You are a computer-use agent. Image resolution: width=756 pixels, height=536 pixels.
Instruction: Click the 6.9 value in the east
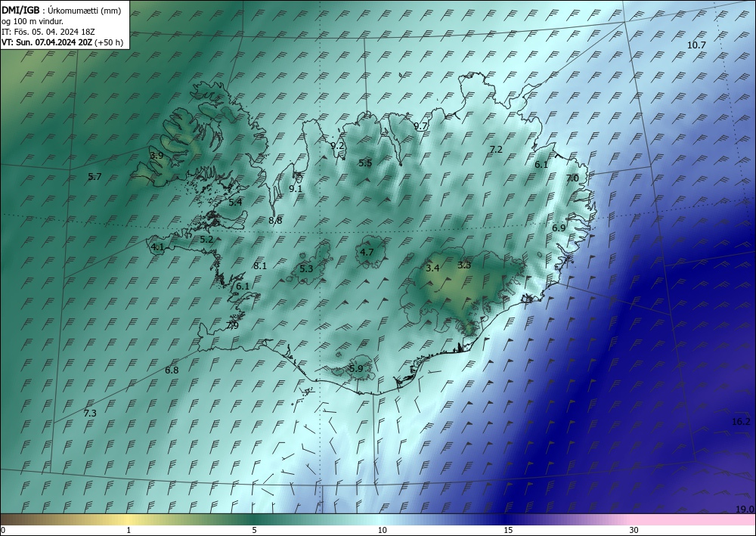tap(559, 228)
